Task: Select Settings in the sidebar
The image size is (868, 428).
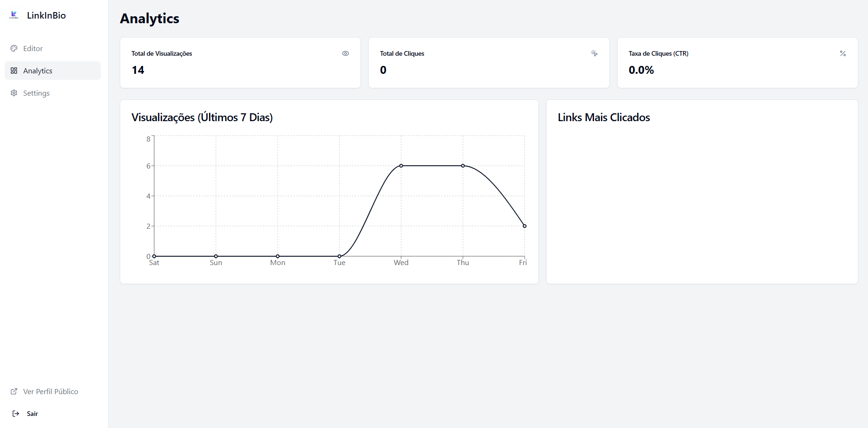Action: (52, 93)
